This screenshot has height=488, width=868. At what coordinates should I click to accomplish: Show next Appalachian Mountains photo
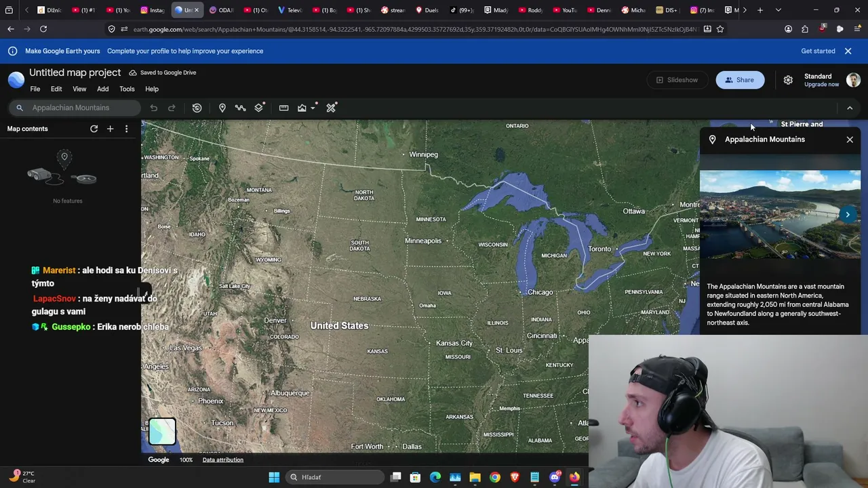pyautogui.click(x=848, y=215)
